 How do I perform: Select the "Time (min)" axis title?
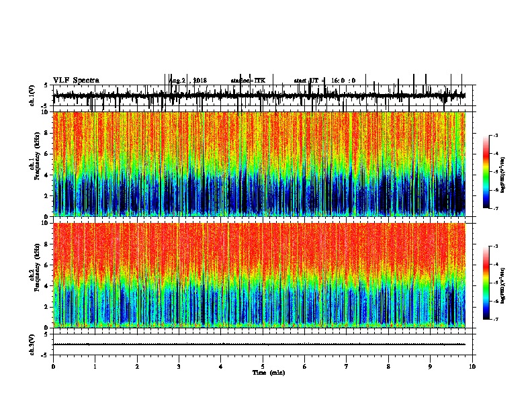(269, 373)
